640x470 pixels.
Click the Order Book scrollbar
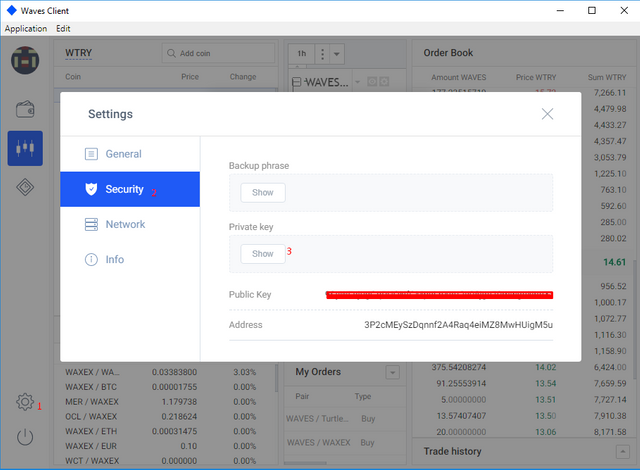point(635,318)
